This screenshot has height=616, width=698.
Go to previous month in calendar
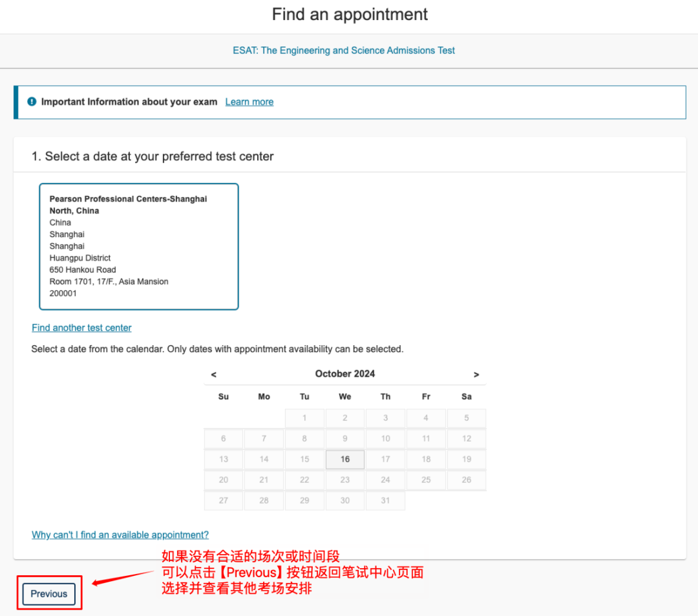coord(214,374)
